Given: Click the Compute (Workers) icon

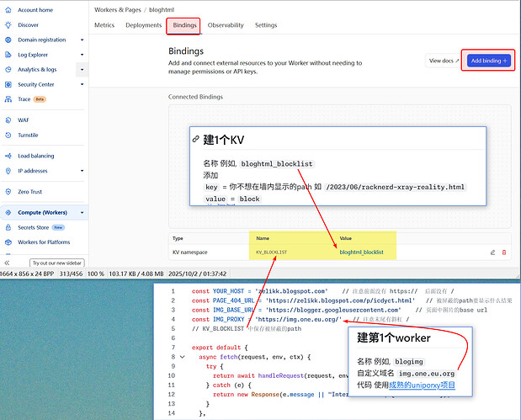Looking at the screenshot, I should pyautogui.click(x=8, y=212).
